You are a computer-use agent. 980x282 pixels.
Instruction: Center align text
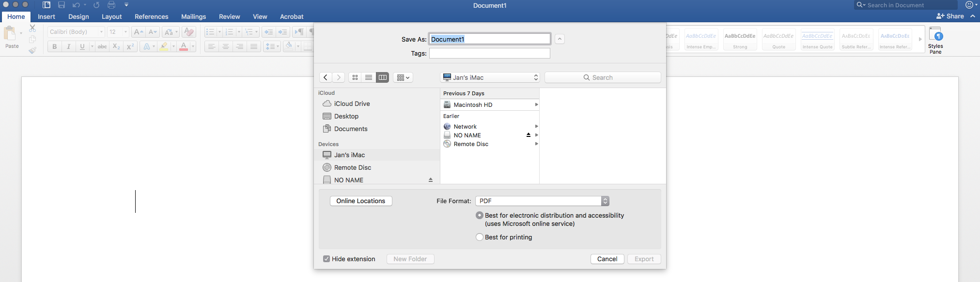(x=225, y=46)
